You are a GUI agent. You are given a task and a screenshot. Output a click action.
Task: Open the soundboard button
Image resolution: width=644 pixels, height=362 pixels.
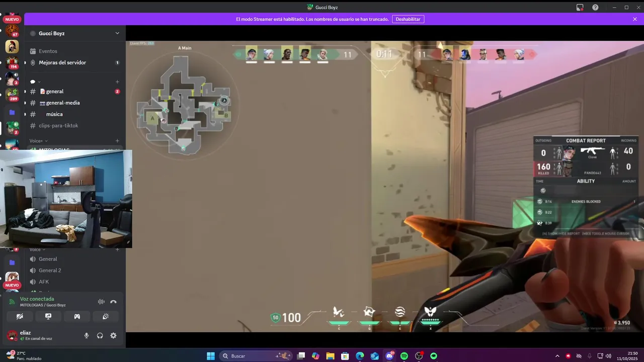[x=106, y=316]
